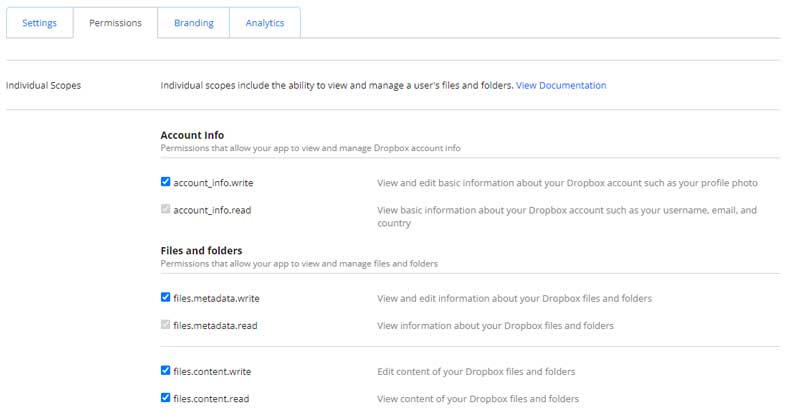Toggle the files.content.write checkbox
The width and height of the screenshot is (800, 419).
tap(166, 371)
